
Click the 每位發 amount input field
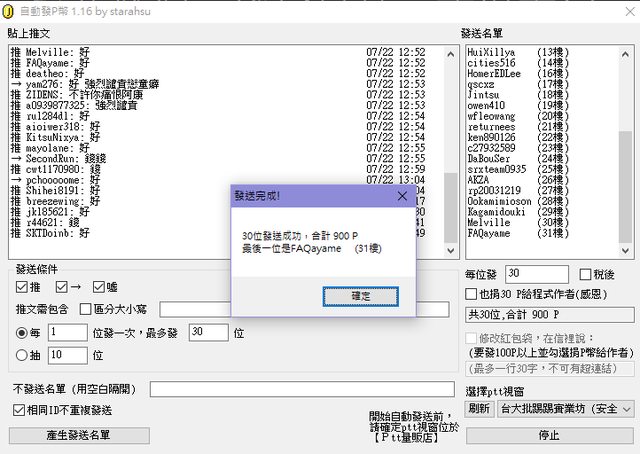pyautogui.click(x=537, y=273)
